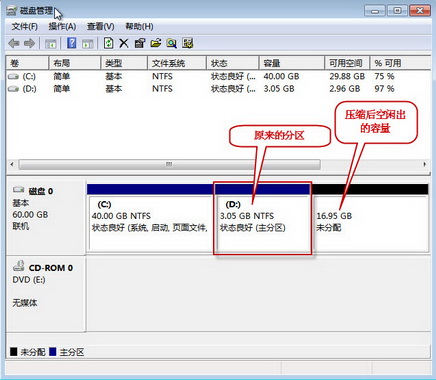Click horizontal scrollbar right arrow
The width and height of the screenshot is (436, 380).
[424, 164]
